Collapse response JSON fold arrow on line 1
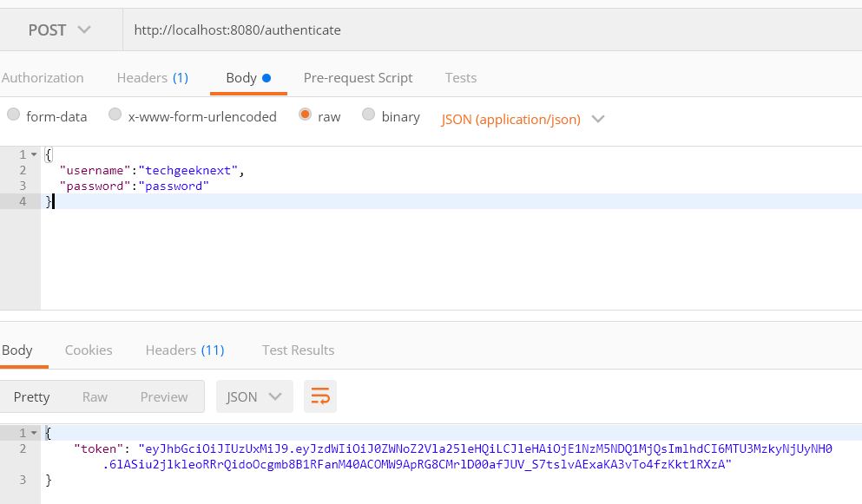The height and width of the screenshot is (504, 862). (34, 433)
